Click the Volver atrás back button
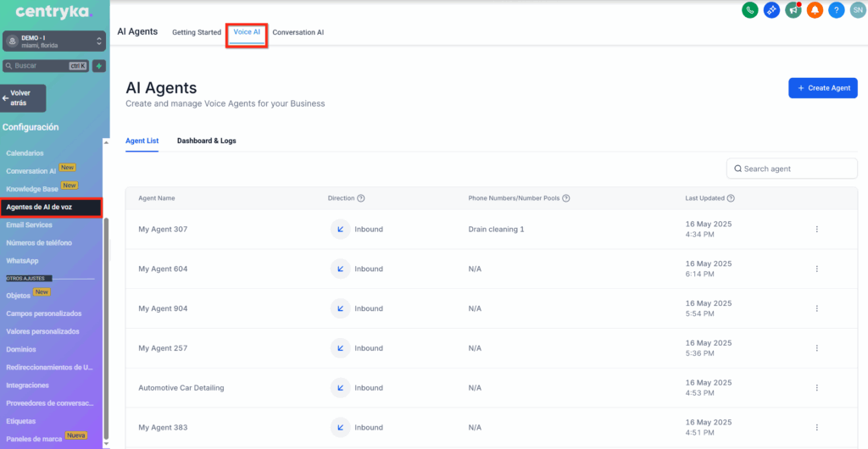The height and width of the screenshot is (449, 868). tap(24, 98)
